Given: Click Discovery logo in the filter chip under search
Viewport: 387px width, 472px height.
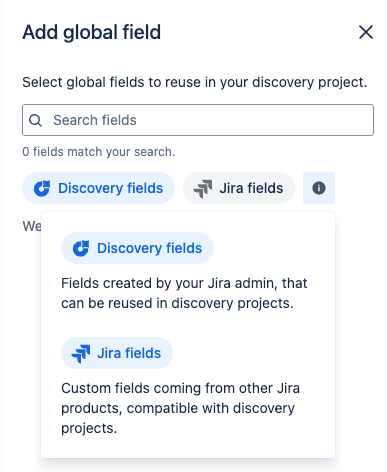Looking at the screenshot, I should [x=42, y=188].
